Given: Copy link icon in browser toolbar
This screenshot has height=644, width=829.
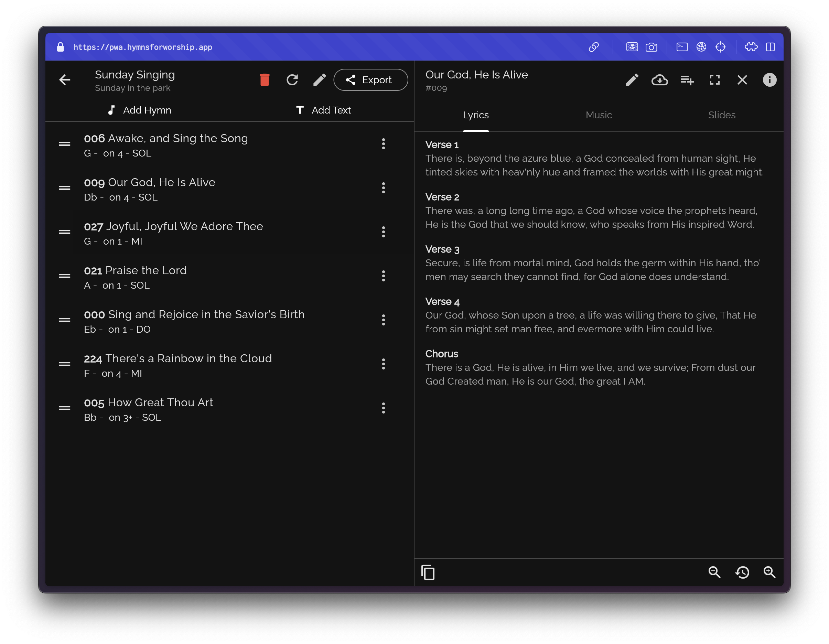Looking at the screenshot, I should (x=594, y=47).
